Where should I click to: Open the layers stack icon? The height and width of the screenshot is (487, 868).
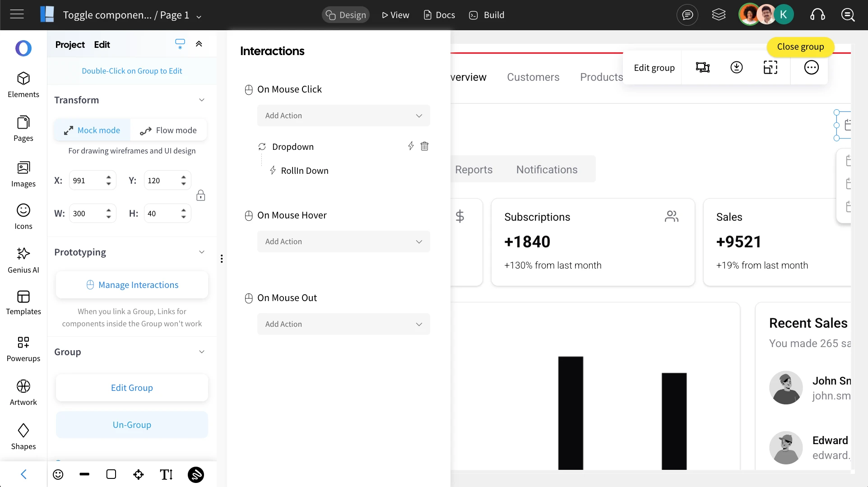coord(719,15)
